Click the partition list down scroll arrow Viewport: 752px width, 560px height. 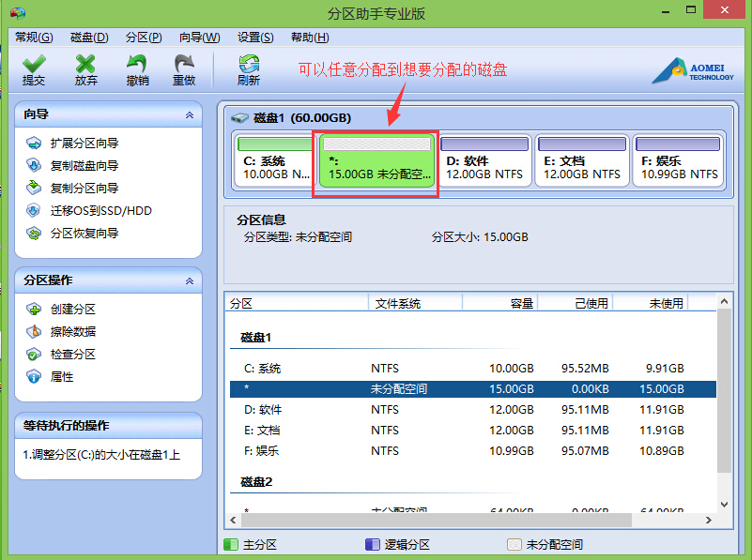(x=724, y=504)
